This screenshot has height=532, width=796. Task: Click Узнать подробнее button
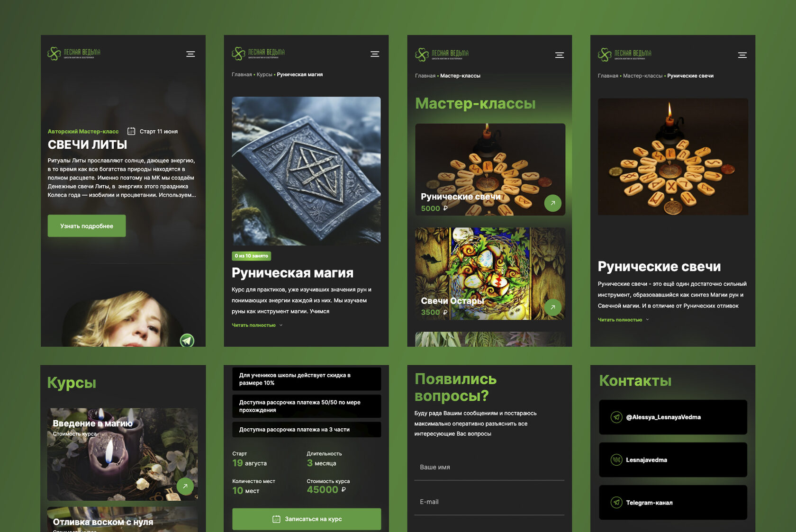[87, 226]
